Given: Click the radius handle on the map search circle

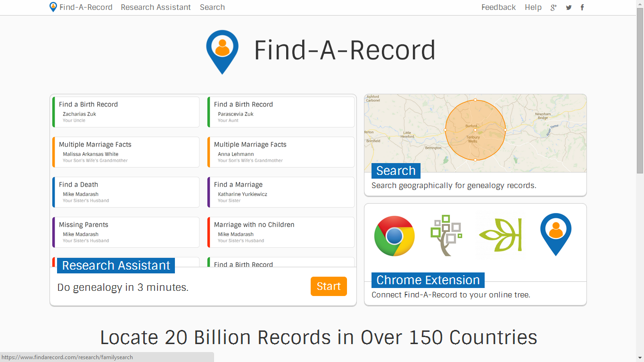Looking at the screenshot, I should tap(505, 131).
